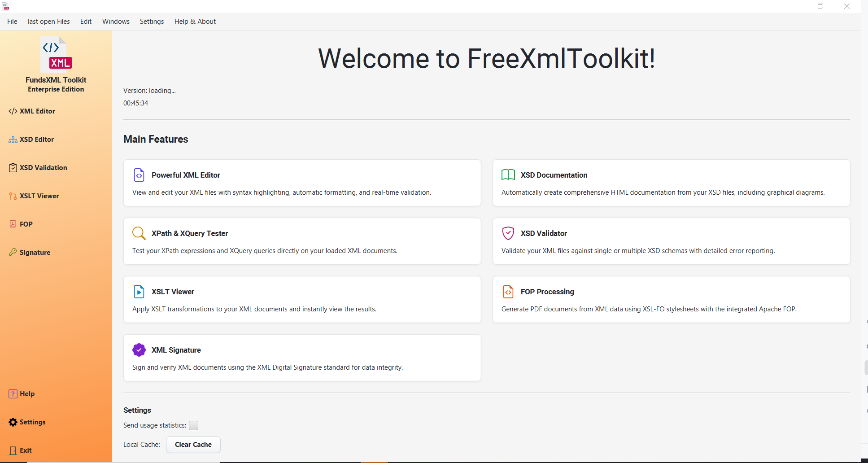Screen dimensions: 868x463
Task: Click the Powerful XML Editor card title
Action: tap(186, 175)
